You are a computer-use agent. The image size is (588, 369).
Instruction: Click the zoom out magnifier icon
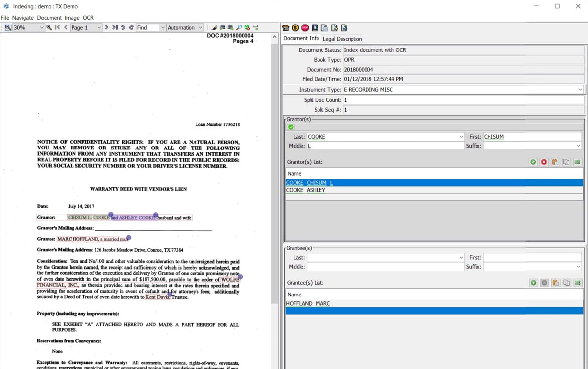(x=8, y=28)
